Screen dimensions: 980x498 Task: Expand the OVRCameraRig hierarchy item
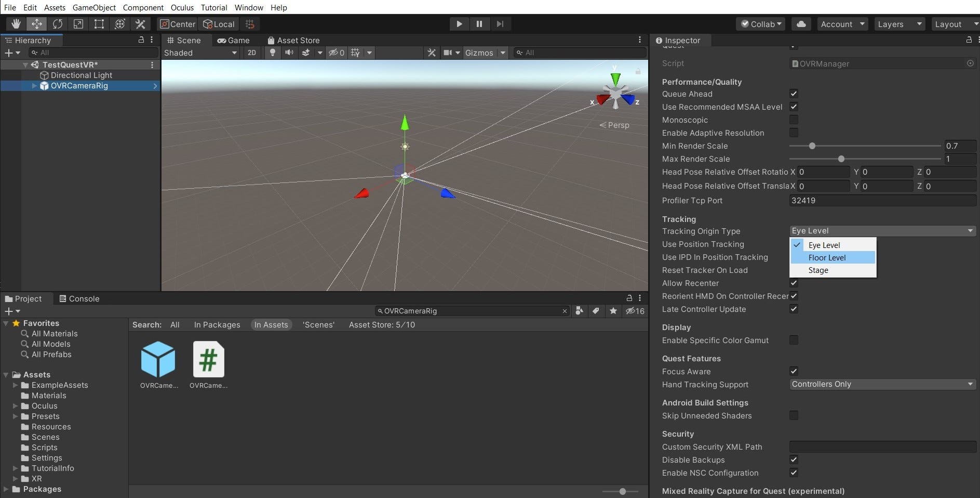pyautogui.click(x=34, y=86)
